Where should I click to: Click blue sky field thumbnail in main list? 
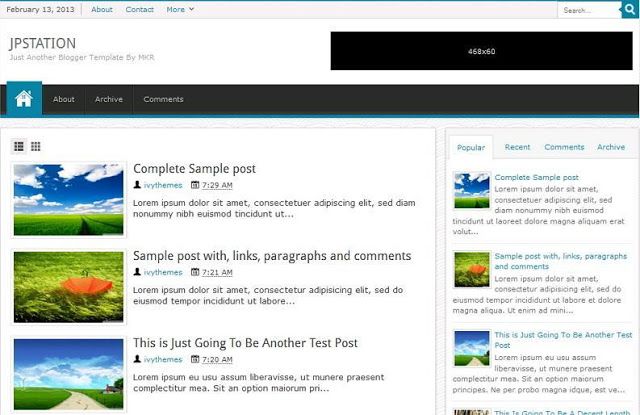[69, 200]
